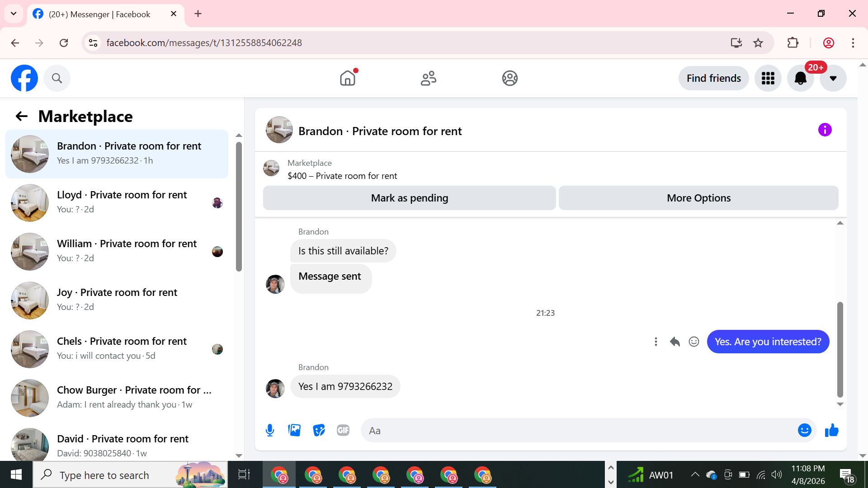Reply to the 'Yes. Are you interested?' message
868x488 pixels.
pos(675,342)
